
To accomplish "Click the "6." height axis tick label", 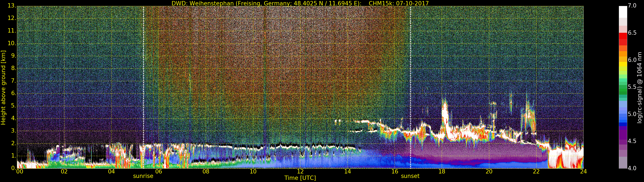I will 14,93.
